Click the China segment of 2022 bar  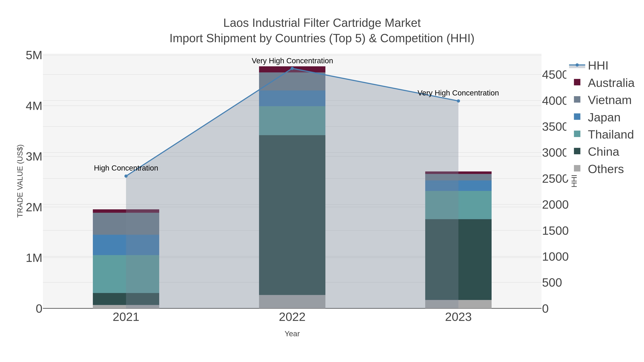click(x=292, y=215)
